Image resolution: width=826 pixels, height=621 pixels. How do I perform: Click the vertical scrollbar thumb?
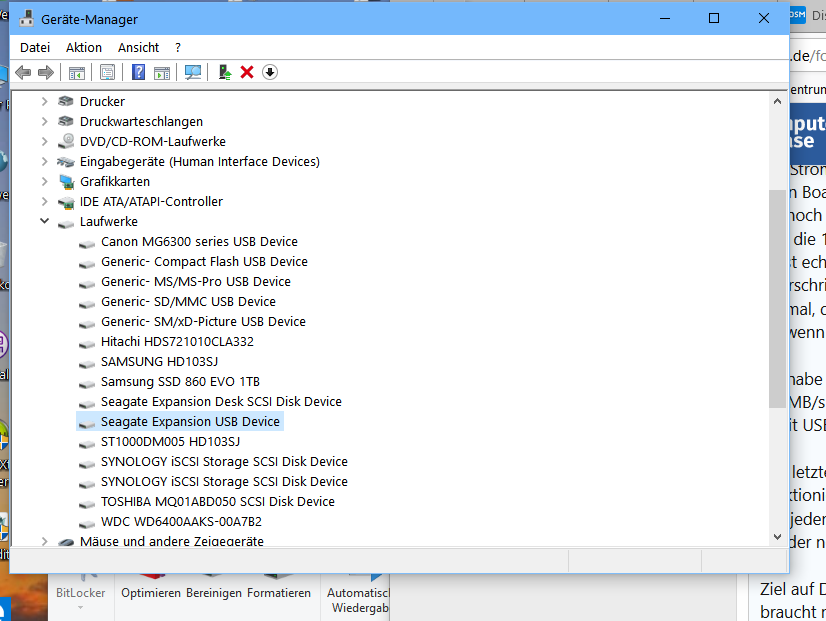pos(778,298)
